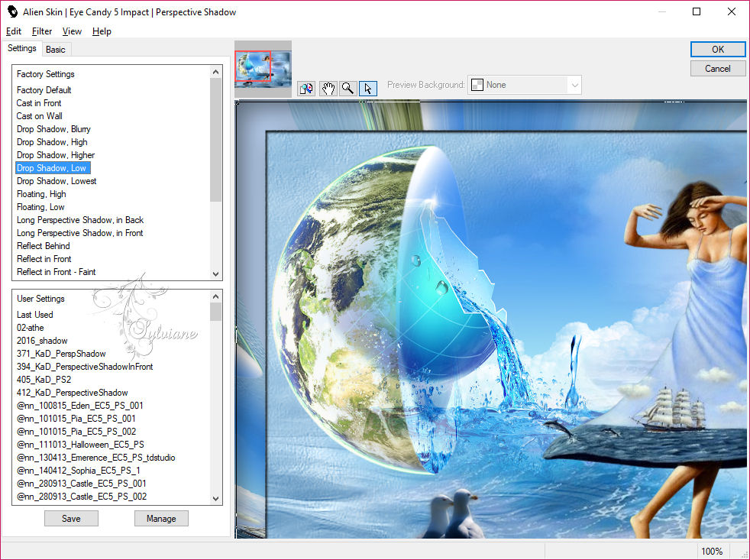Click the Factory Settings scrollbar thumb
Screen dimensions: 750x560
(x=215, y=140)
